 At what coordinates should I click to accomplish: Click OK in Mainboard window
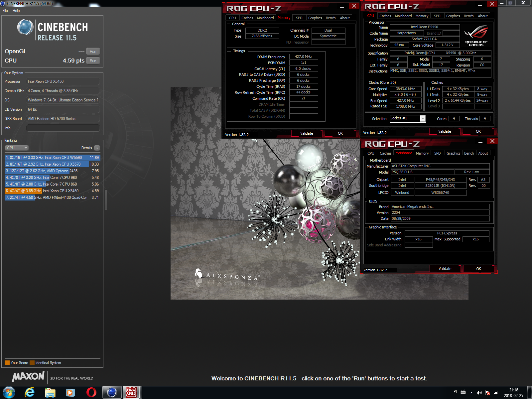pos(478,269)
